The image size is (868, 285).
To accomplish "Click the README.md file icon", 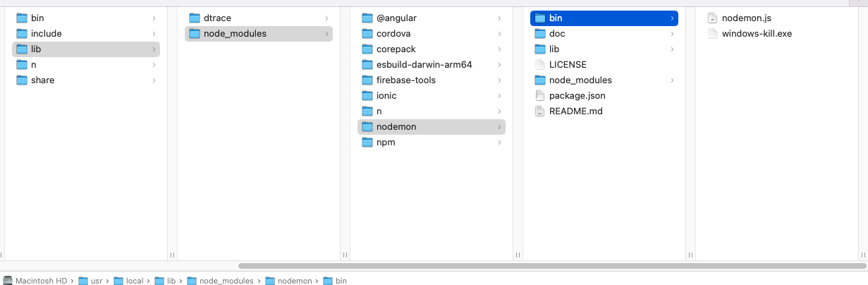I will coord(539,111).
